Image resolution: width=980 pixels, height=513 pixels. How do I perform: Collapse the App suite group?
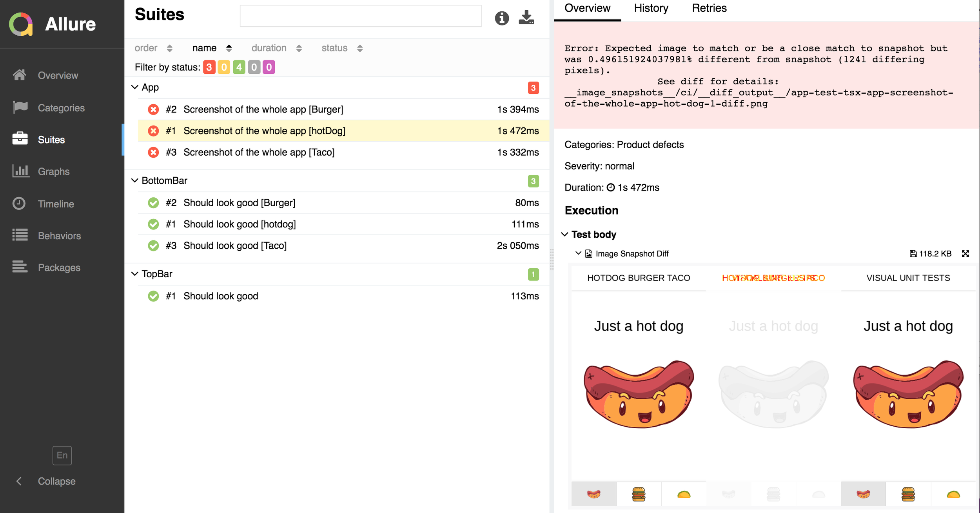point(135,87)
